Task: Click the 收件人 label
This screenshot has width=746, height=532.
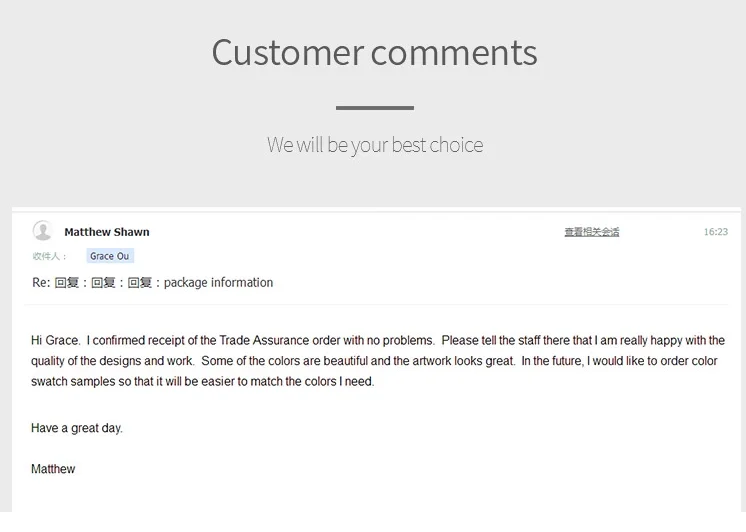Action: 49,256
